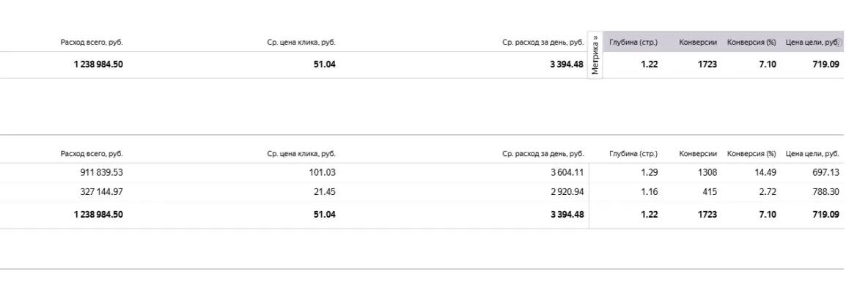Select the 788.30 goal price cell
868x285 pixels.
pyautogui.click(x=825, y=192)
